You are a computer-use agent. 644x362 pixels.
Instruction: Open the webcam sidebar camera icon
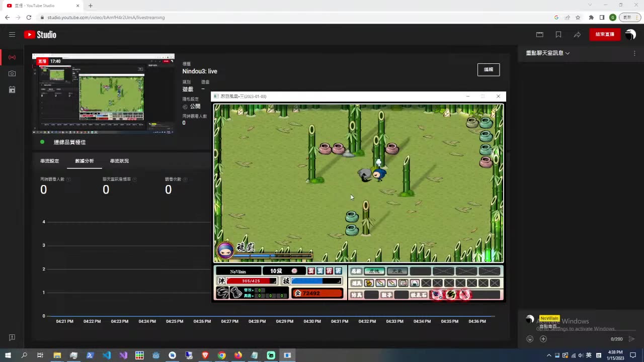[x=12, y=73]
